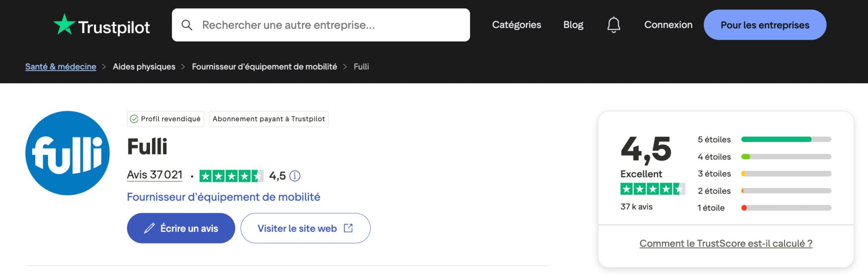Open 'Fournisseur d'équipement de mobilité' breadcrumb
The width and height of the screenshot is (868, 274).
point(264,66)
